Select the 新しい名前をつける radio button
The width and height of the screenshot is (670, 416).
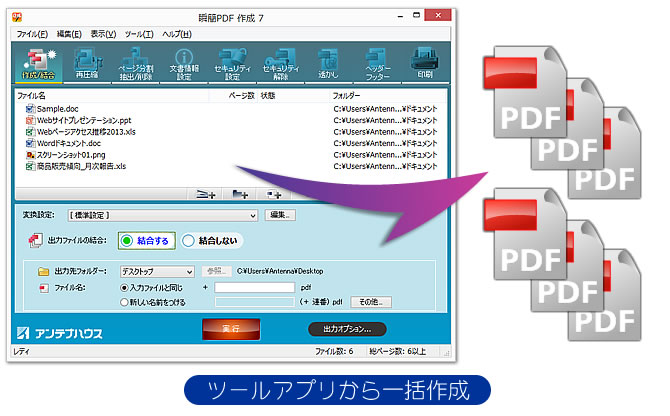(x=124, y=302)
